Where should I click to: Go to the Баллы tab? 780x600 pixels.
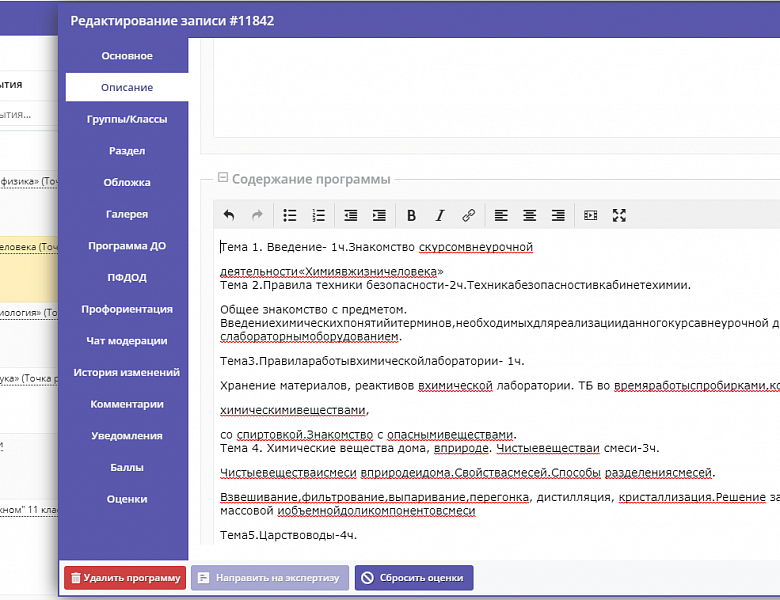click(x=127, y=468)
